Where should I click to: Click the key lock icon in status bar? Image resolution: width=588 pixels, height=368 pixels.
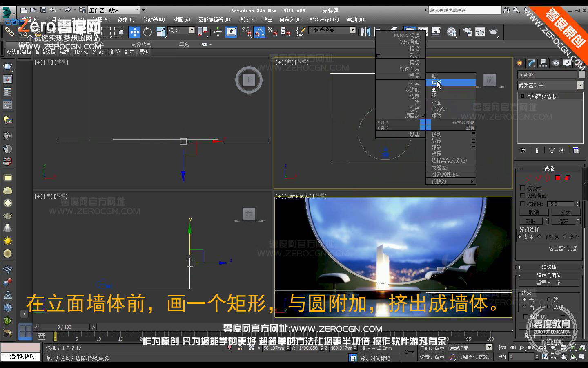[409, 352]
